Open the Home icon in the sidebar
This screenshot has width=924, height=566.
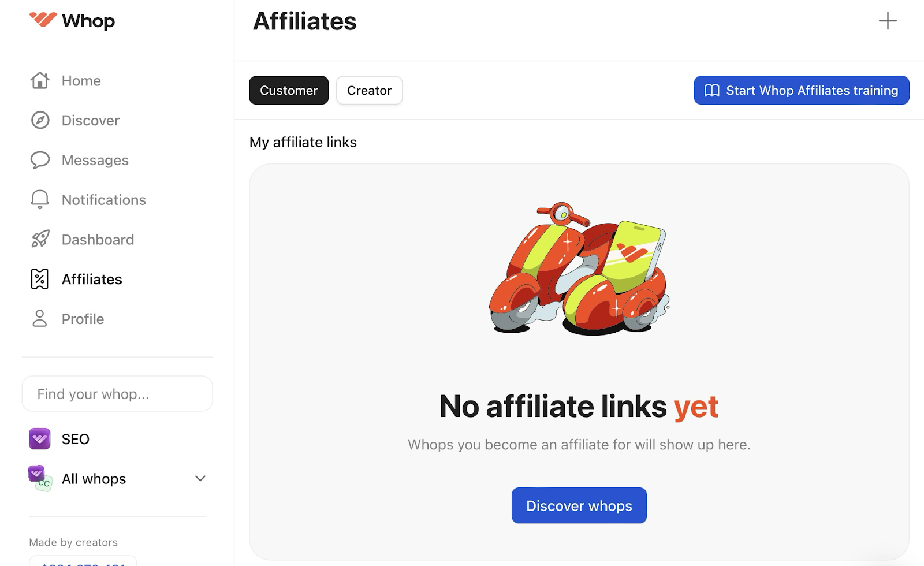click(39, 80)
